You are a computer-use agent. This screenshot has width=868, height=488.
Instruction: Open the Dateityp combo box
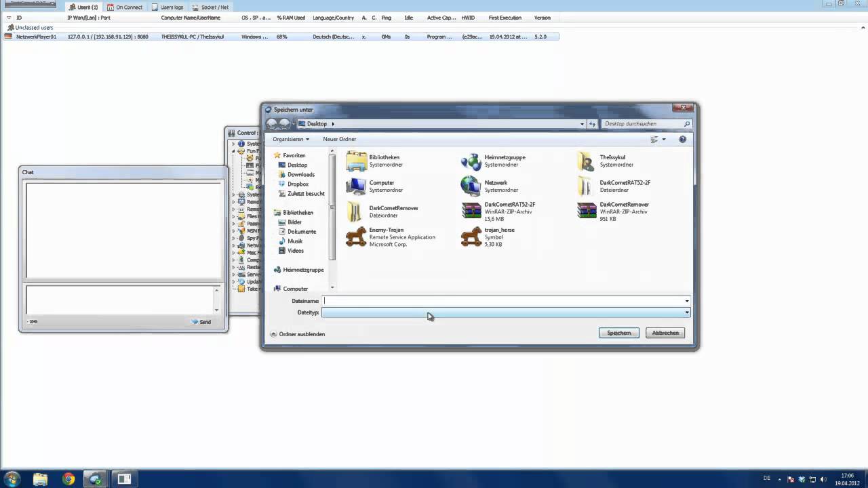pos(506,312)
